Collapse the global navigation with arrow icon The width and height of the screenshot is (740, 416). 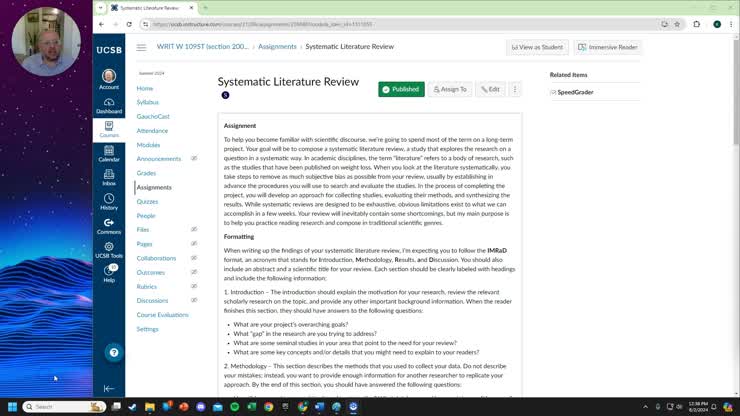pos(109,388)
